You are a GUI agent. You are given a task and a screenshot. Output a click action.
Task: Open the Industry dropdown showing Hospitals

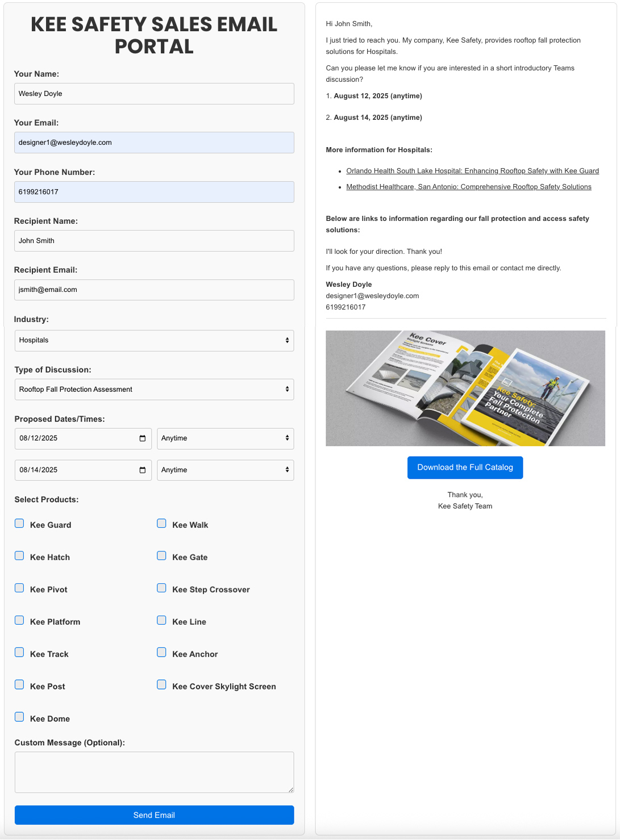[154, 341]
